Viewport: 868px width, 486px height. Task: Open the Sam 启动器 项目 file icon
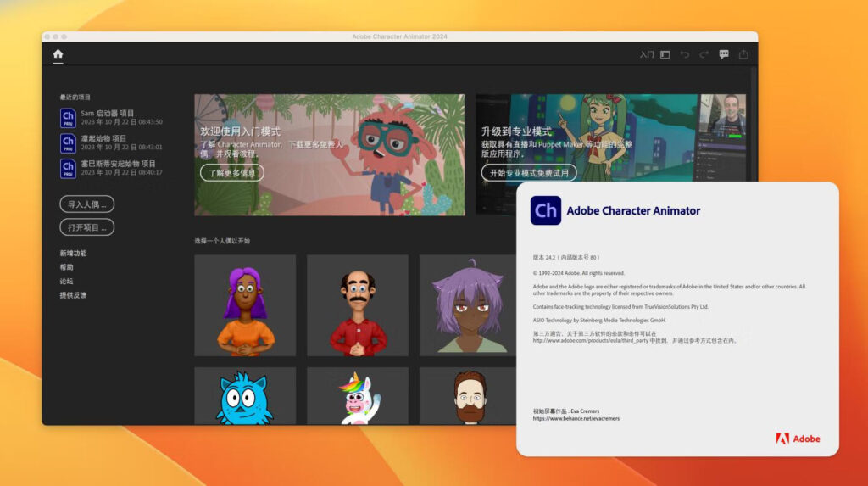tap(68, 118)
